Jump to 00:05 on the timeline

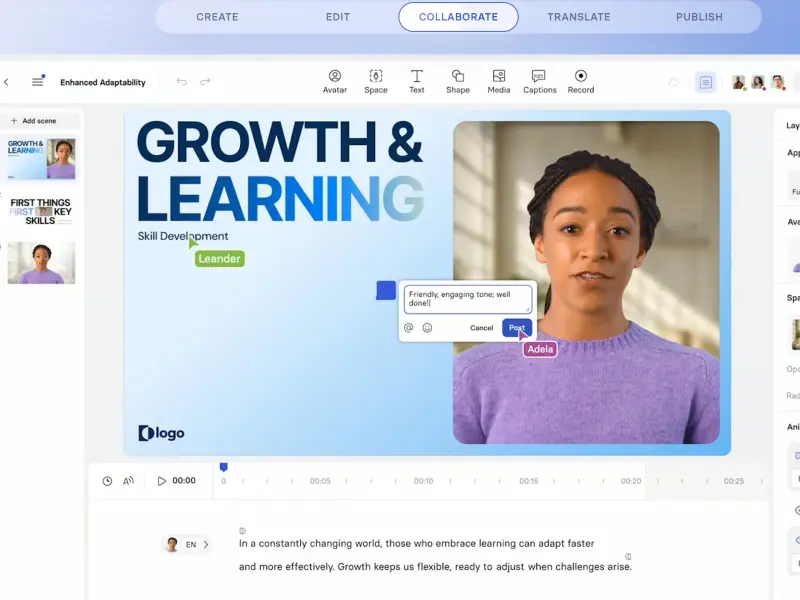[x=320, y=481]
